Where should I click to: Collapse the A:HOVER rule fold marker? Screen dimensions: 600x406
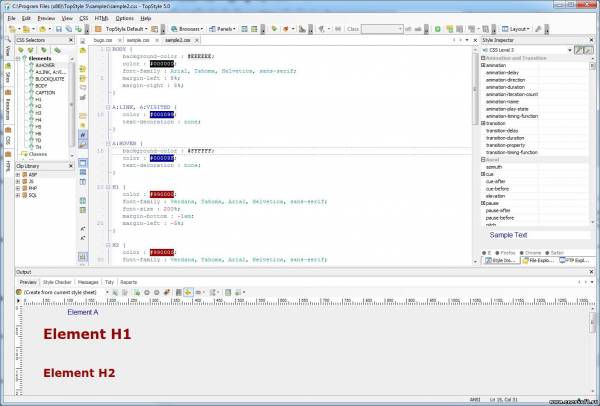[108, 143]
